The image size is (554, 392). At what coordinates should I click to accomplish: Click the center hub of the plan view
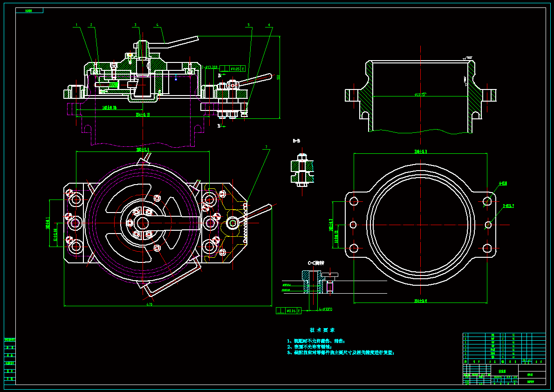143,223
